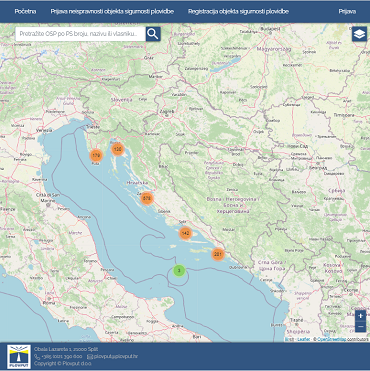Go to the Početna menu item

pyautogui.click(x=25, y=11)
